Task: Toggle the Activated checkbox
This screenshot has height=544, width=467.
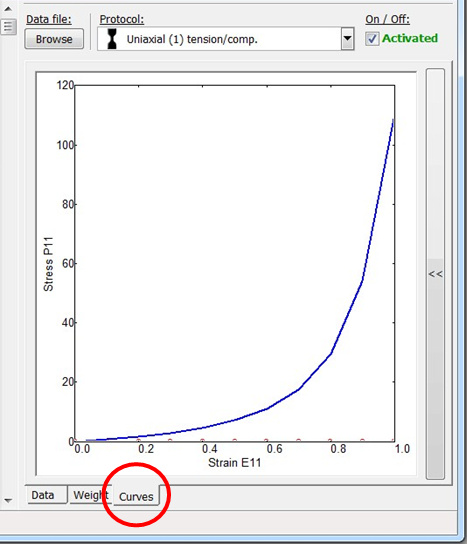Action: coord(372,39)
